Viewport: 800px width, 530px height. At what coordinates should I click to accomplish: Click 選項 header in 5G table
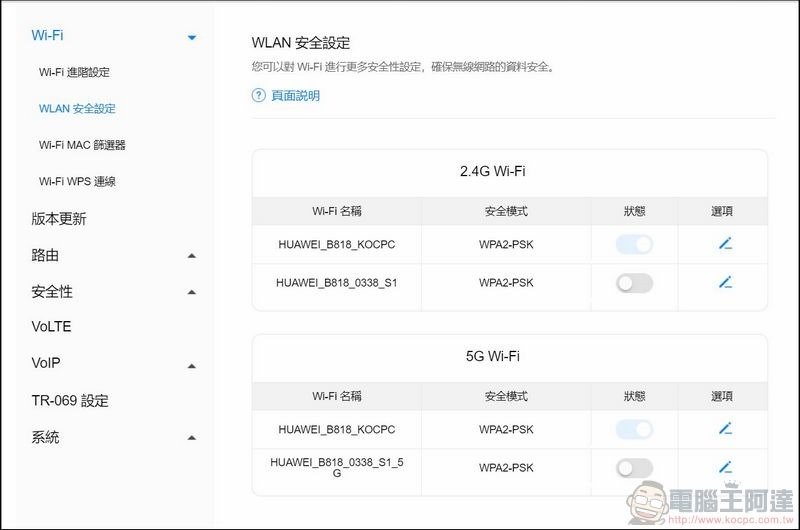click(x=722, y=396)
